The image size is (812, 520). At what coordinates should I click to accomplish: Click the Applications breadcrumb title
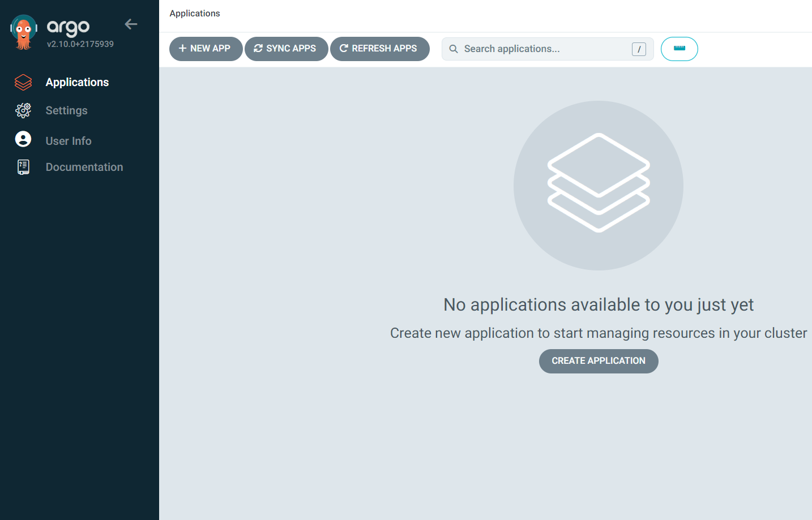coord(195,13)
